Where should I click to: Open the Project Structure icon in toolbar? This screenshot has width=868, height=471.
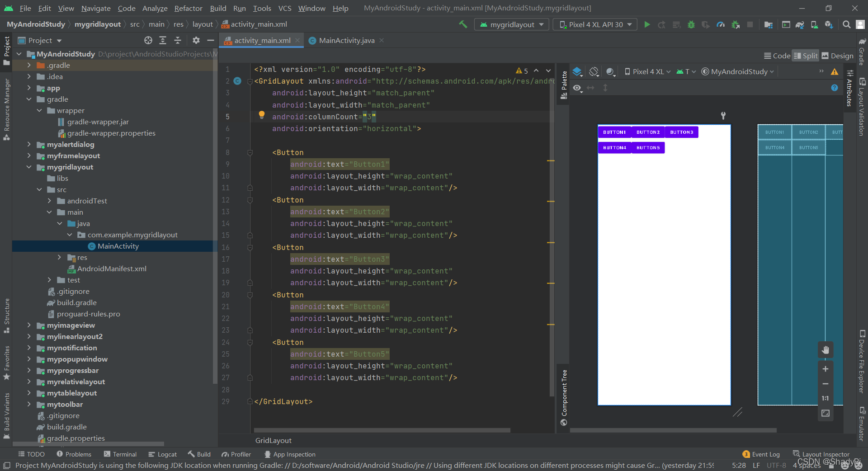(768, 24)
